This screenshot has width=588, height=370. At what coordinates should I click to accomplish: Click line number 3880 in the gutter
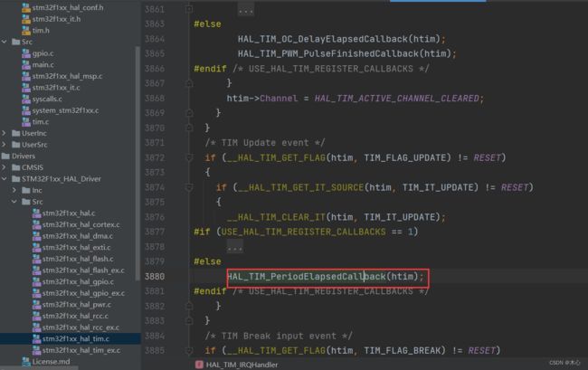(155, 277)
